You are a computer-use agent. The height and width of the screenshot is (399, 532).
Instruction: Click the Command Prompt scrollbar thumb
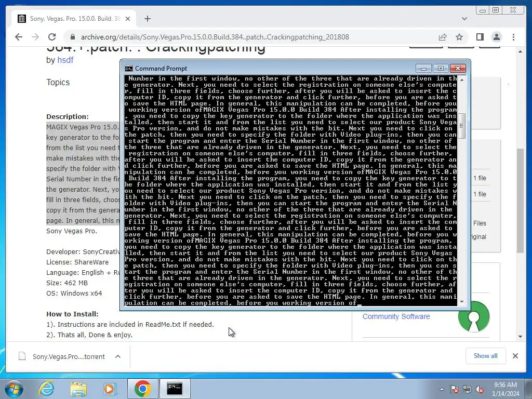click(461, 126)
